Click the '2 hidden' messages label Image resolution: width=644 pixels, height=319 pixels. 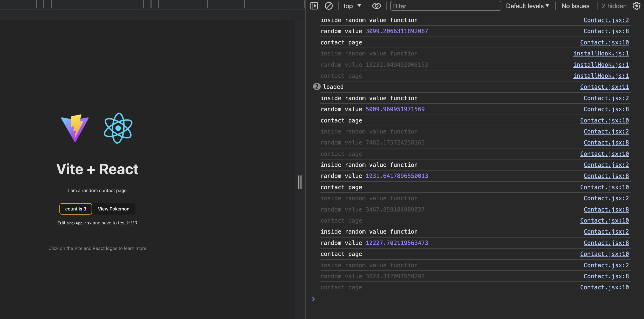point(614,6)
